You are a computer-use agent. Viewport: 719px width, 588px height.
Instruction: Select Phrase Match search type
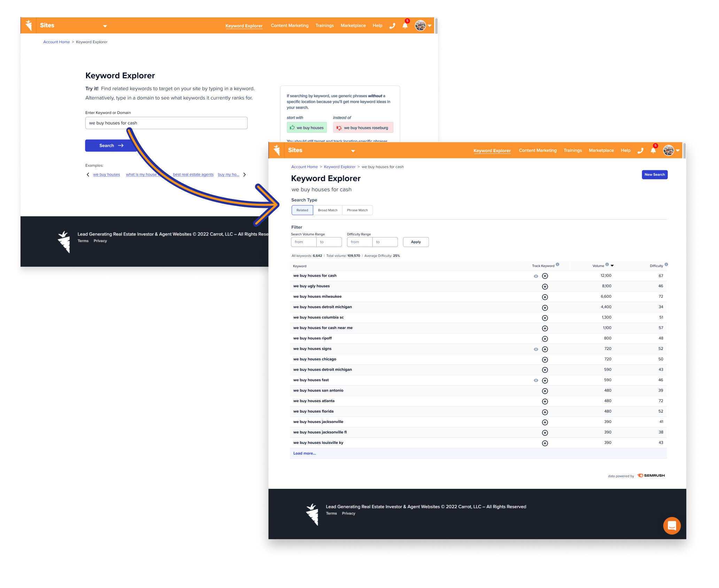(357, 210)
